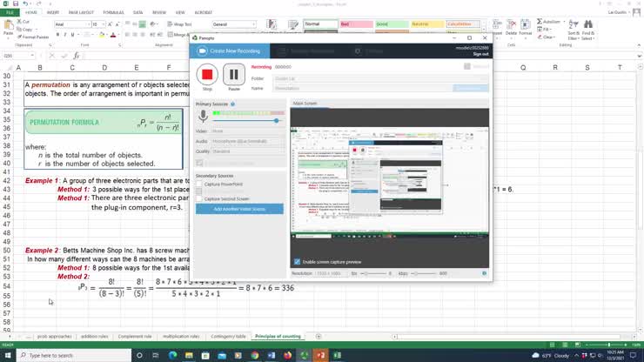Enable Capture PowerPoint checkbox

(x=199, y=184)
